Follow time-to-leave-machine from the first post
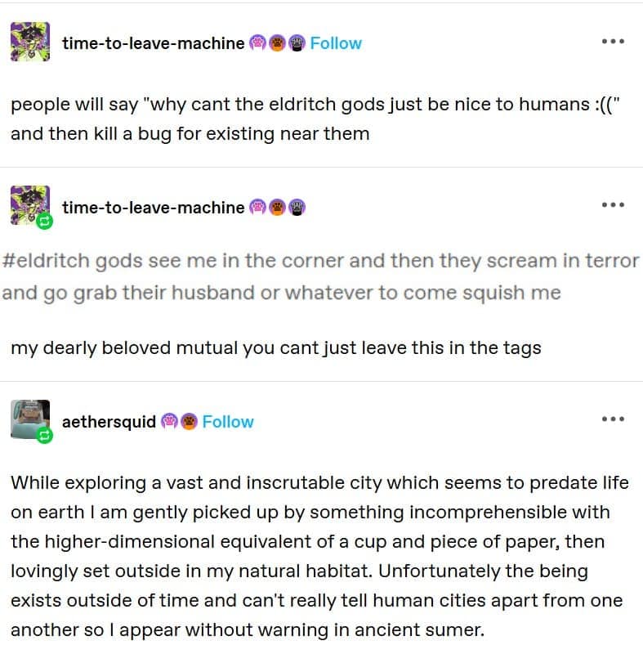 click(336, 43)
